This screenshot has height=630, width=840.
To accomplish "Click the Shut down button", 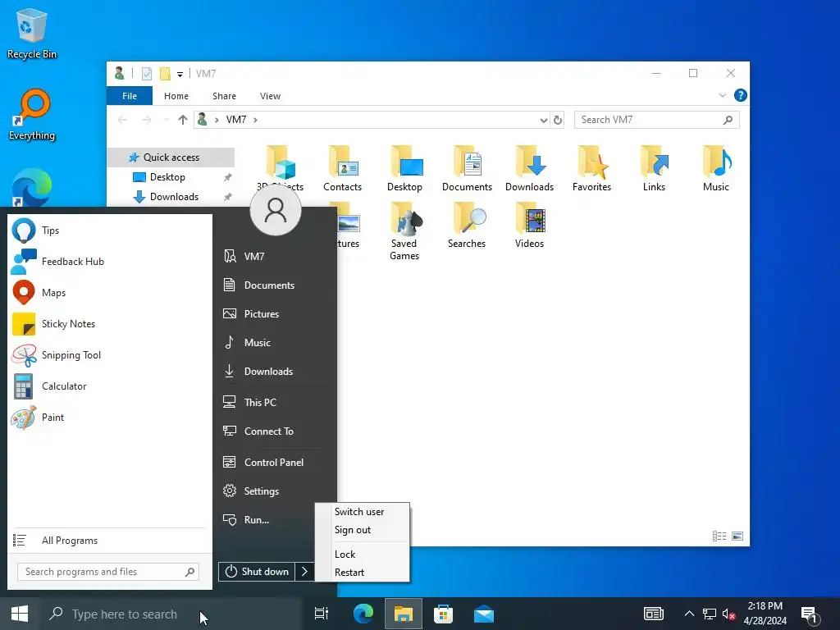I will (257, 572).
